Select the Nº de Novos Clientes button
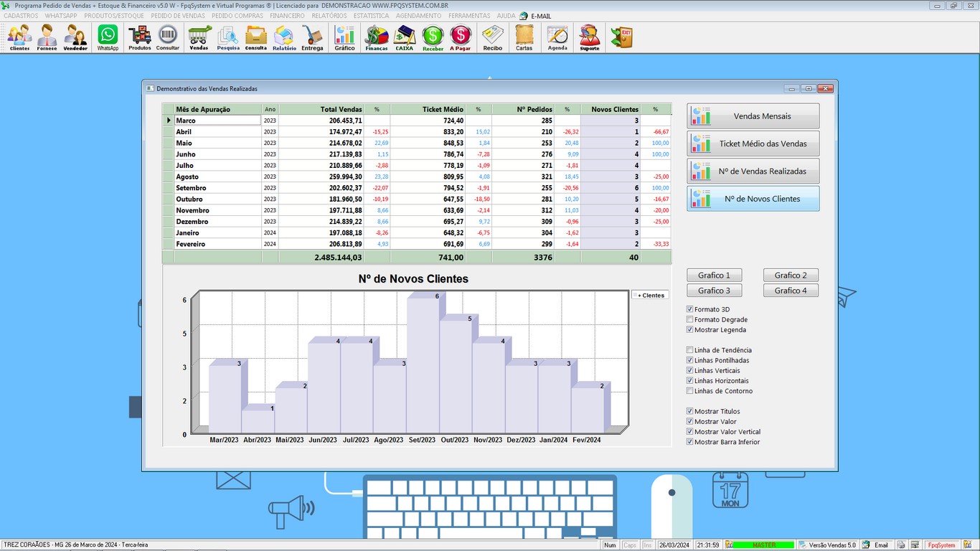The image size is (980, 551). click(x=753, y=199)
